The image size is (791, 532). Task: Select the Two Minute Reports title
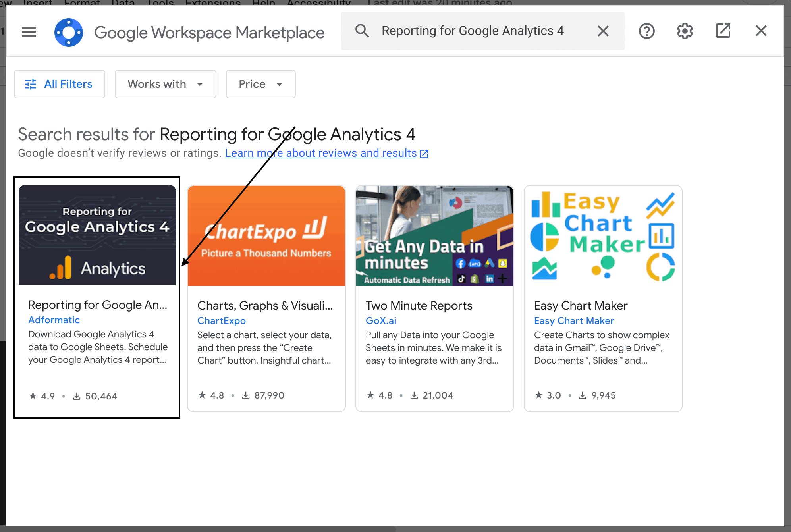[x=419, y=306]
